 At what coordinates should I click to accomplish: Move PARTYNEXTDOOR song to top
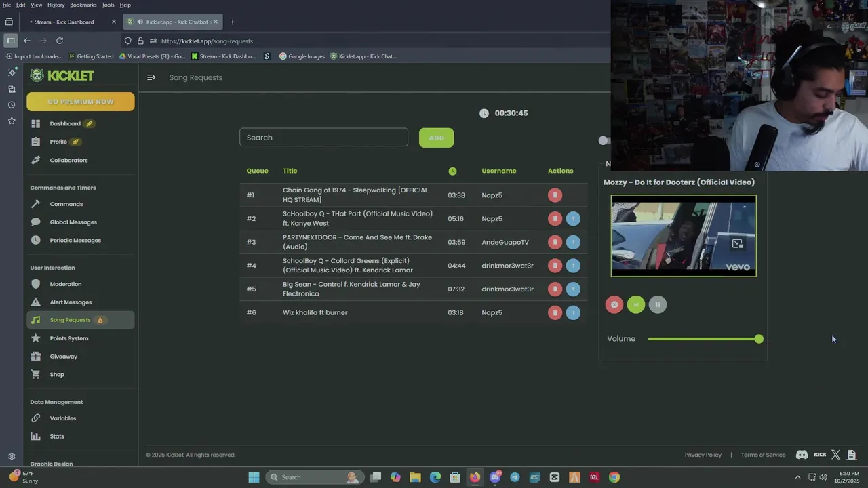pyautogui.click(x=573, y=242)
